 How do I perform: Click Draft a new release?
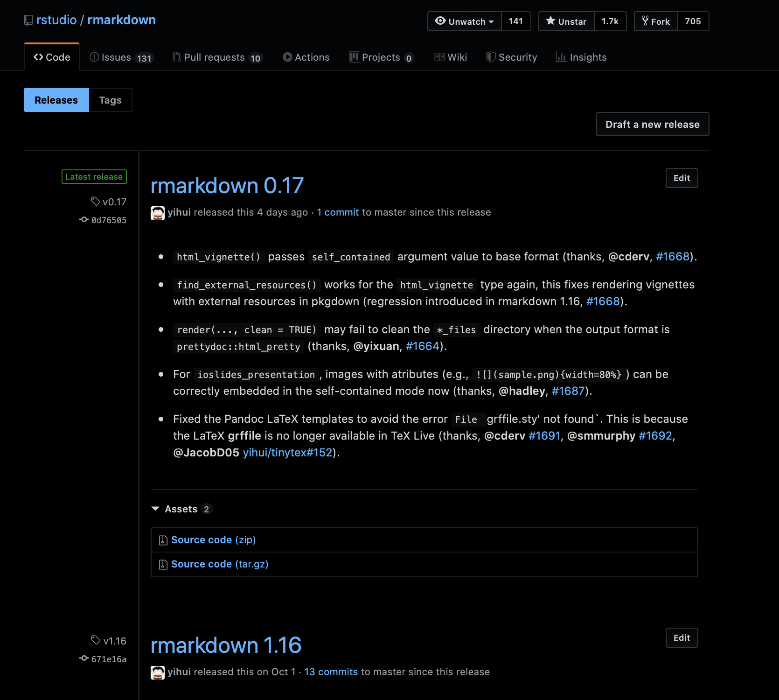tap(652, 124)
